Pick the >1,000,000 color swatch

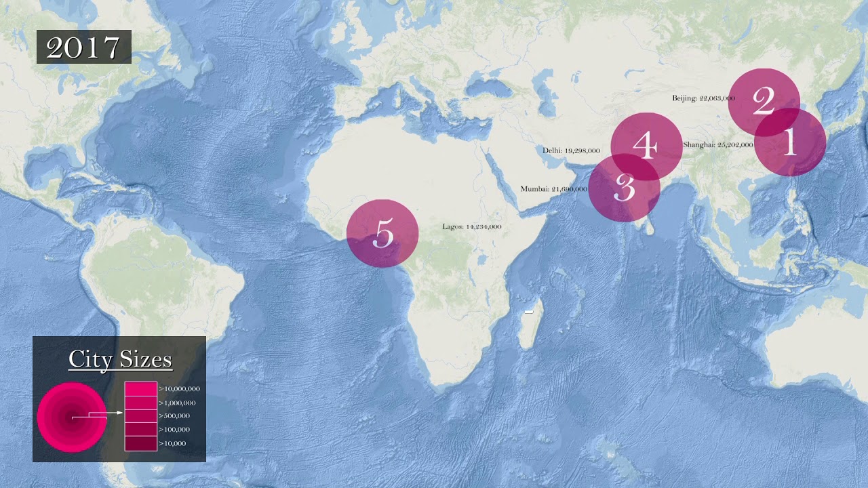140,403
